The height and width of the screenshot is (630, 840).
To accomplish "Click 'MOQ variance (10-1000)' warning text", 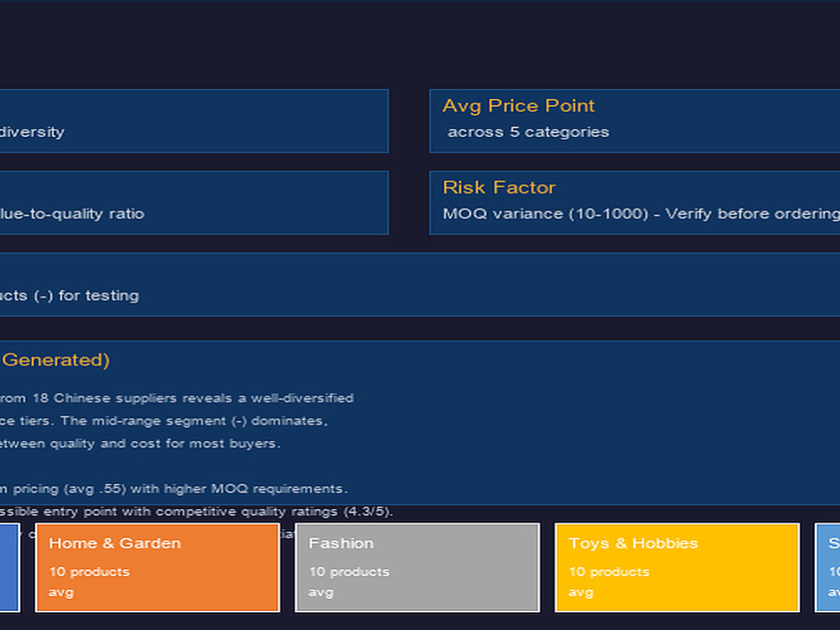I will coord(641,213).
